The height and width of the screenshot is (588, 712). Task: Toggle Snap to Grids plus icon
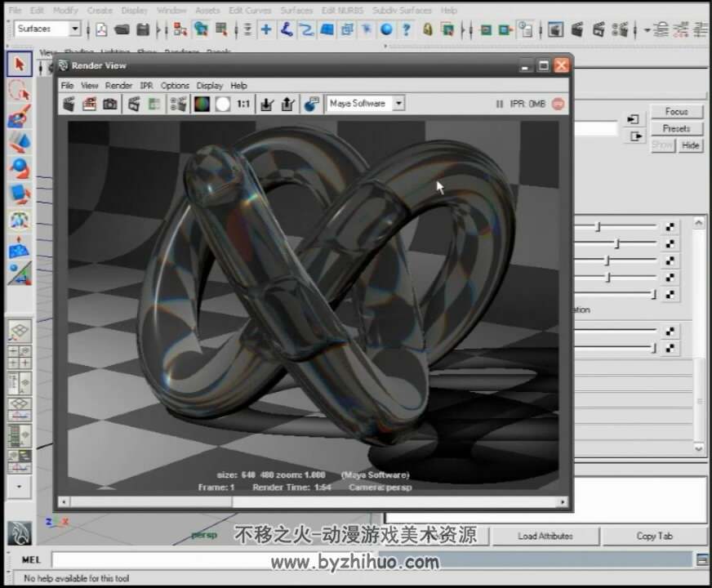(x=266, y=30)
